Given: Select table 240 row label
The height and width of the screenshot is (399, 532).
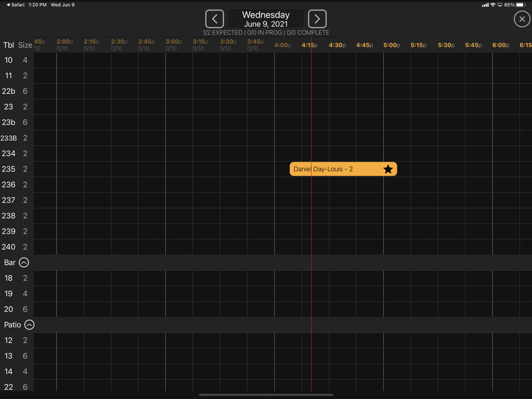Looking at the screenshot, I should [x=9, y=247].
